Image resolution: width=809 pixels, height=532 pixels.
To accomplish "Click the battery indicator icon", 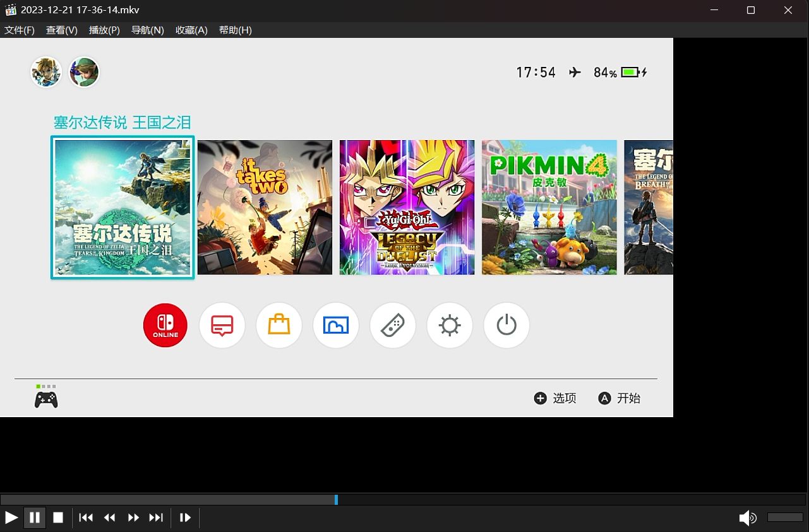I will tap(634, 72).
